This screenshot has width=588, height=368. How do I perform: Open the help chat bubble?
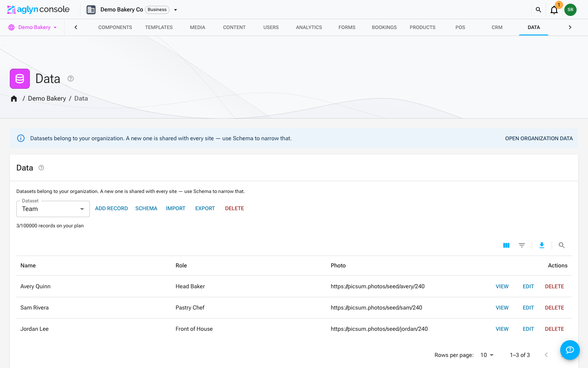[570, 350]
